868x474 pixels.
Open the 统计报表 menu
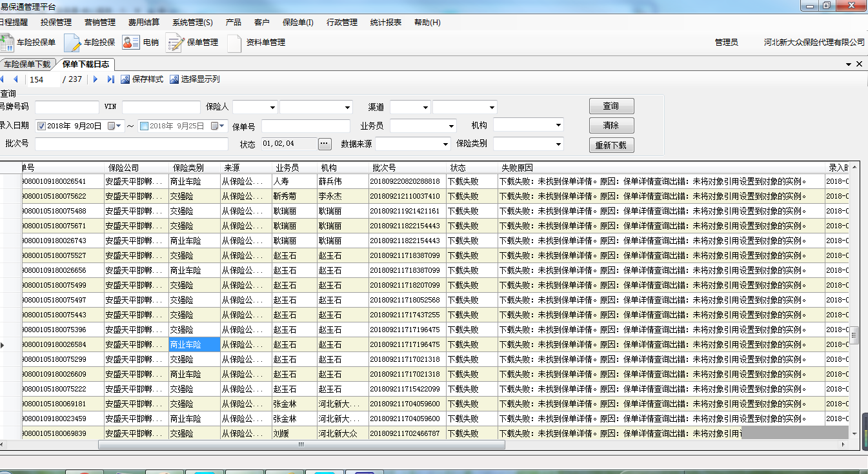point(385,23)
